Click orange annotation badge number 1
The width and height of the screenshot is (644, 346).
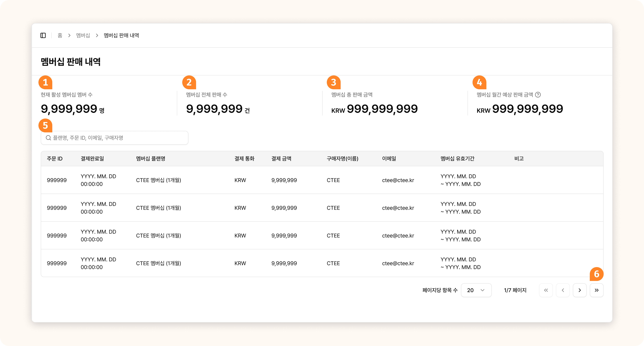(x=45, y=82)
